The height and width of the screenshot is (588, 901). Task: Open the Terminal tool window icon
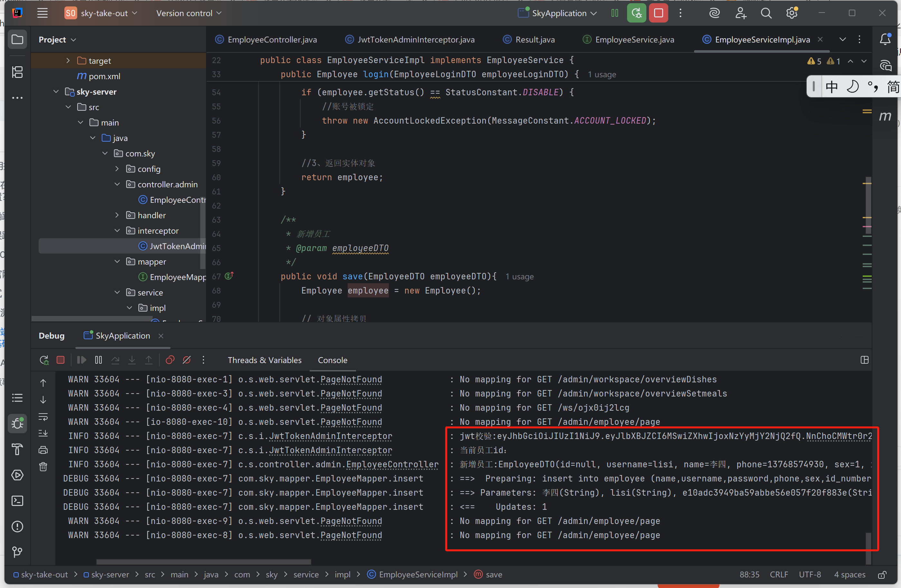pyautogui.click(x=17, y=501)
